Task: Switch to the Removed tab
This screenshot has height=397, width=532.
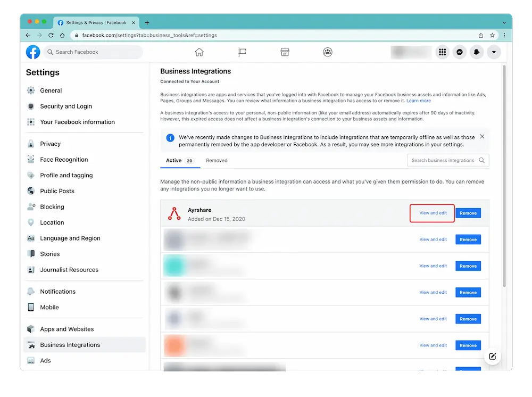Action: coord(217,160)
